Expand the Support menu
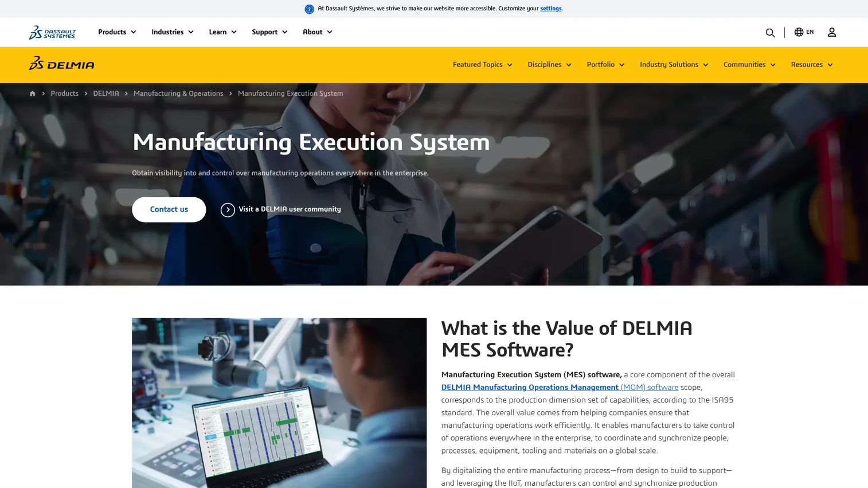 269,32
